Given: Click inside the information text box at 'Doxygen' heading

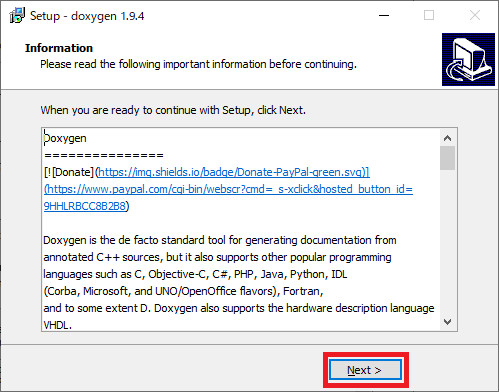Looking at the screenshot, I should [65, 138].
